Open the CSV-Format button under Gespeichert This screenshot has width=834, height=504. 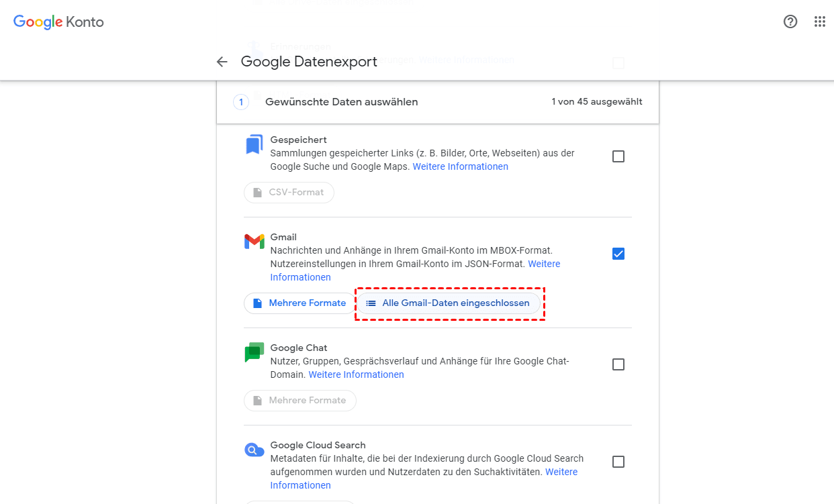coord(289,192)
